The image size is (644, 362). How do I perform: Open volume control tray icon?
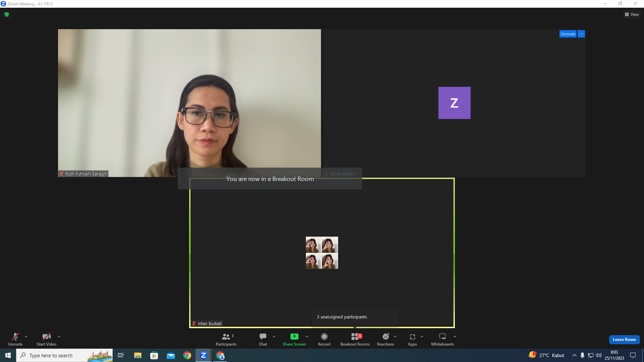[599, 355]
